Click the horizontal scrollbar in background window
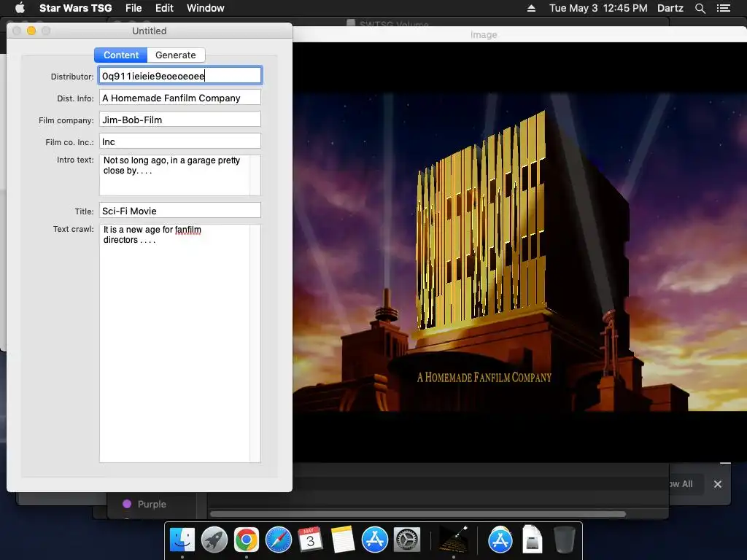Viewport: 747px width, 560px height. pos(418,514)
